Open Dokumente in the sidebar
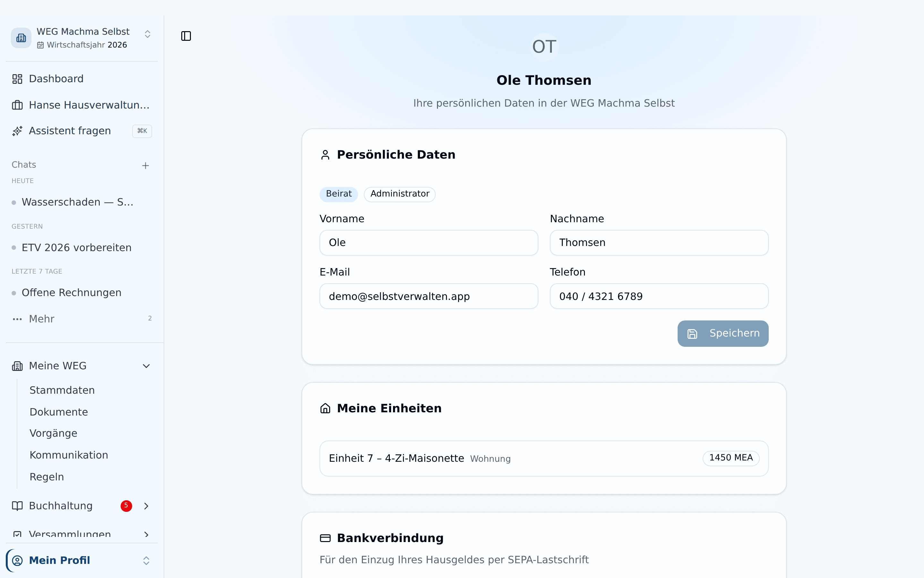924x578 pixels. 59,412
